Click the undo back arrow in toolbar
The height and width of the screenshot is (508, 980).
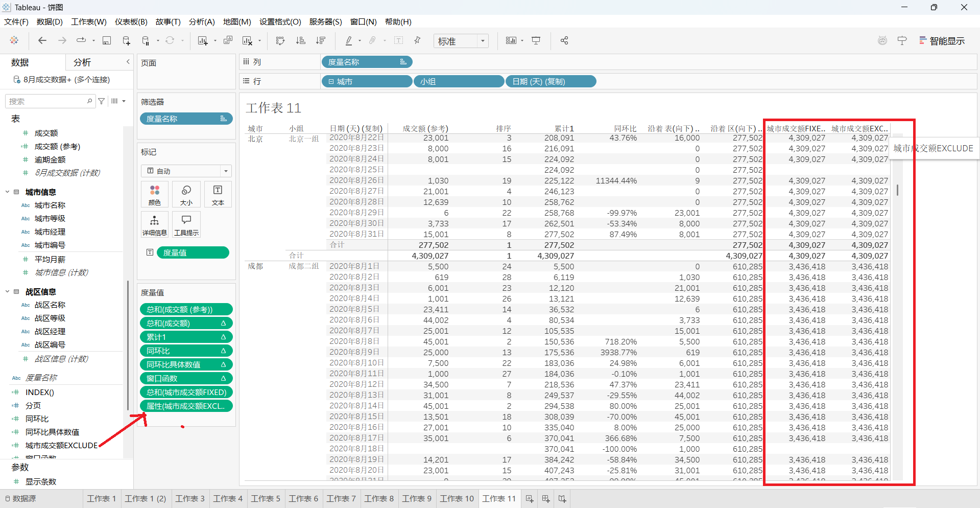[42, 40]
